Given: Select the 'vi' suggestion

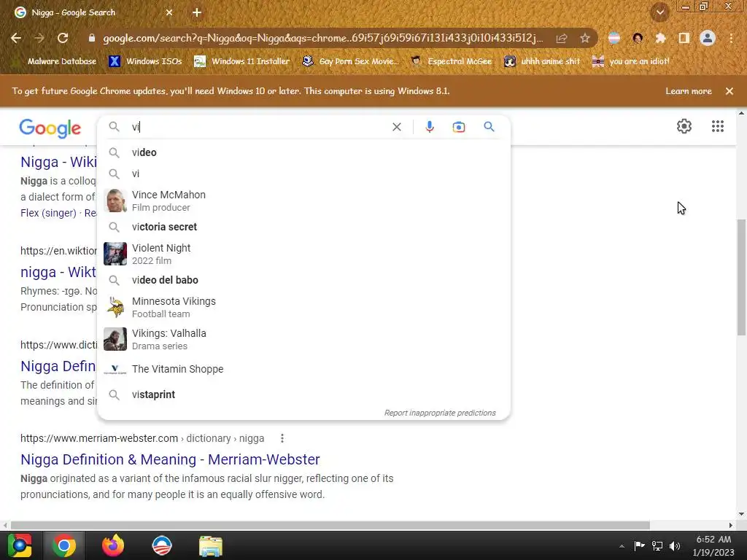Looking at the screenshot, I should [303, 174].
